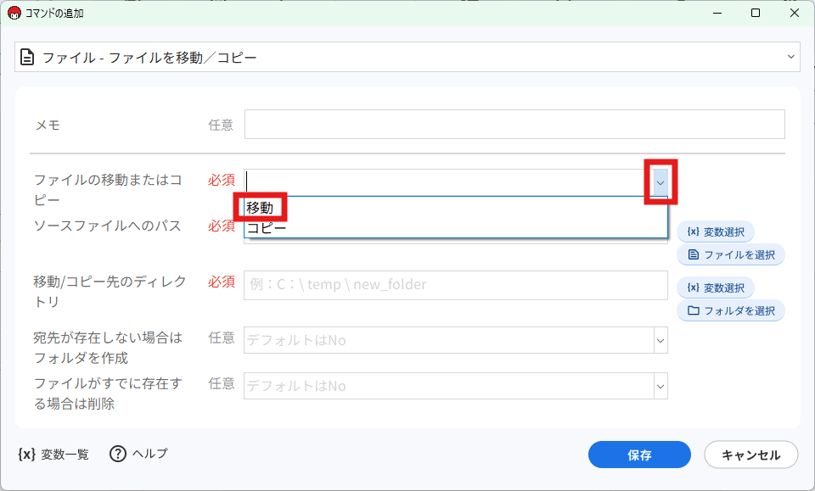Click 変数選択 button for destination directory
The width and height of the screenshot is (815, 491).
tap(716, 288)
